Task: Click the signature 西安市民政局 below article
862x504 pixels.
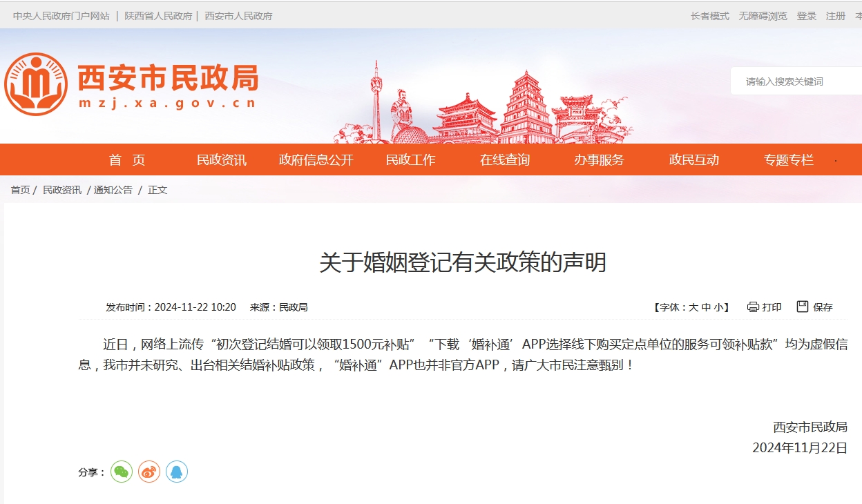Action: [810, 427]
